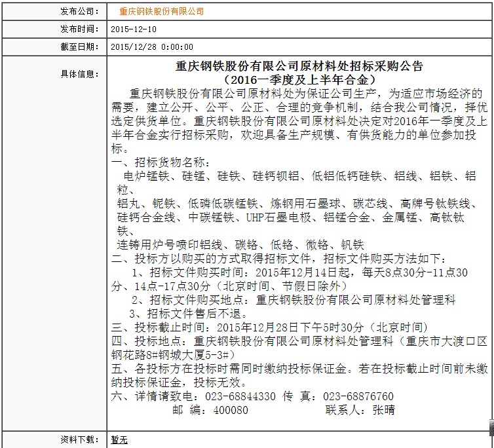Click the subtitle （2016一季度及上半年合金）
The width and height of the screenshot is (494, 448).
pyautogui.click(x=299, y=79)
